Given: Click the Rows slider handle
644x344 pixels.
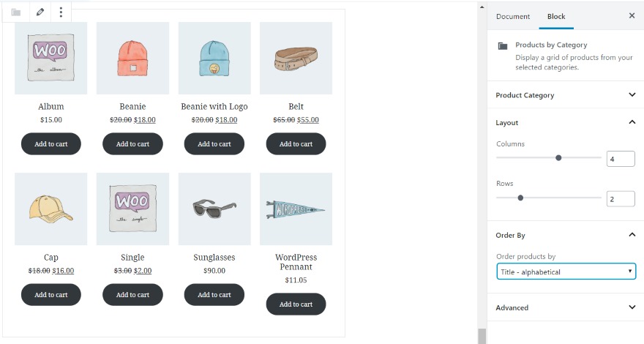Looking at the screenshot, I should (520, 198).
